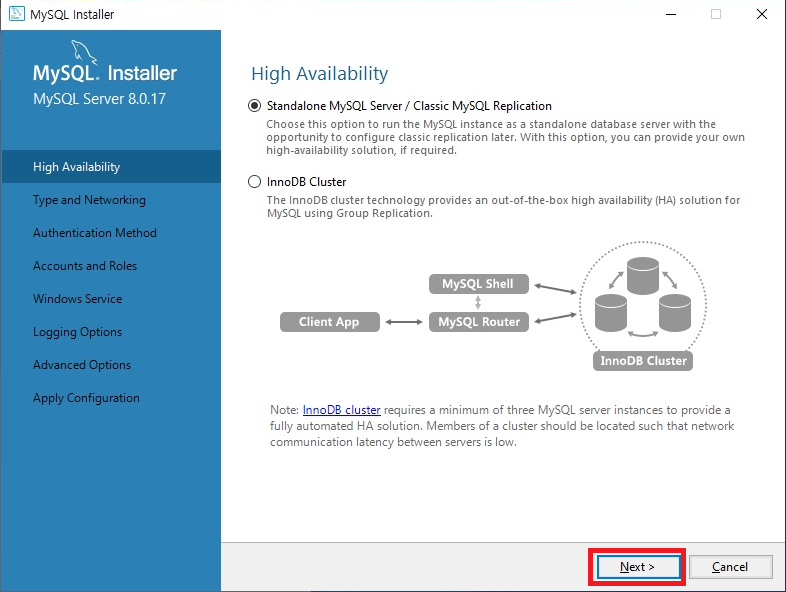Click the Client App diagram box

point(330,322)
